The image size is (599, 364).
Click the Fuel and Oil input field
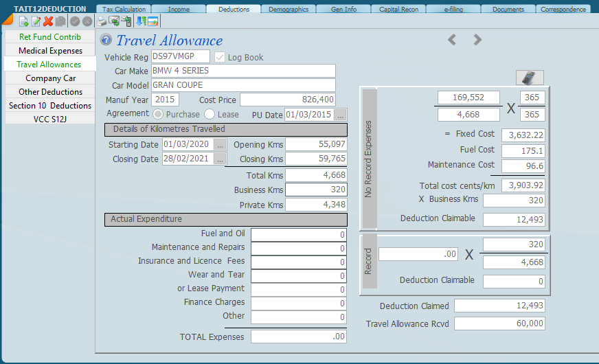tap(298, 234)
